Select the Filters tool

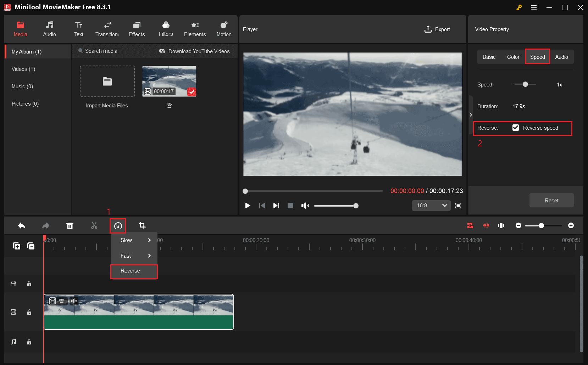click(166, 29)
